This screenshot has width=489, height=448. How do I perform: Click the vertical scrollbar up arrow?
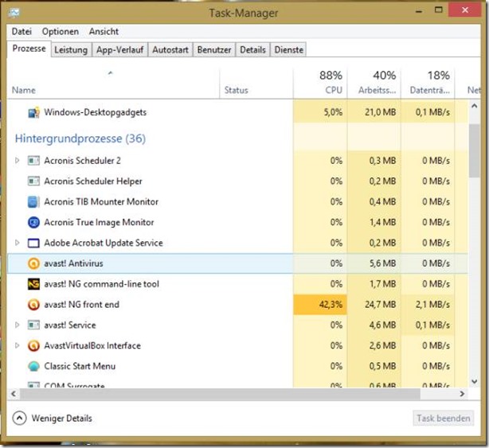click(475, 107)
